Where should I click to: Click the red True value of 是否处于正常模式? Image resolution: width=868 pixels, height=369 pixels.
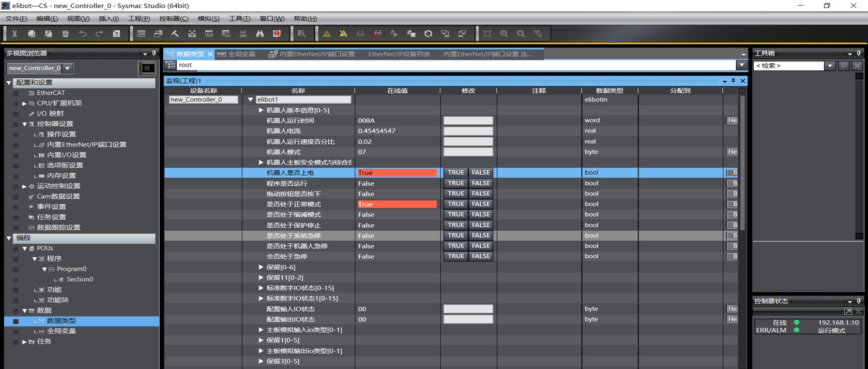click(x=396, y=204)
